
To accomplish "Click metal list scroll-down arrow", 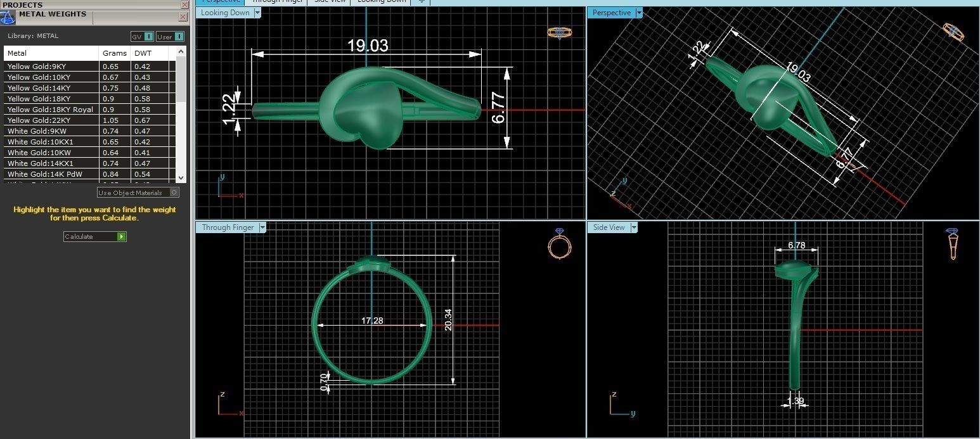I will pos(181,179).
